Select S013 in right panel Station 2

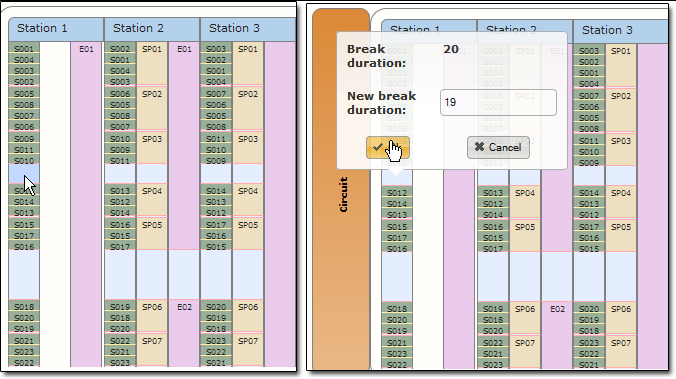point(493,193)
